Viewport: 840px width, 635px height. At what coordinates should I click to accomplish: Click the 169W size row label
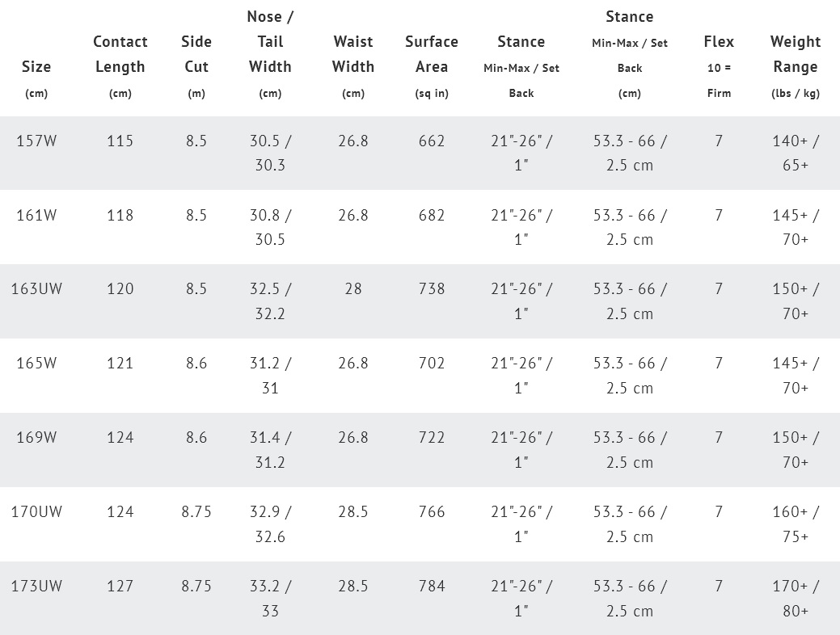[36, 438]
